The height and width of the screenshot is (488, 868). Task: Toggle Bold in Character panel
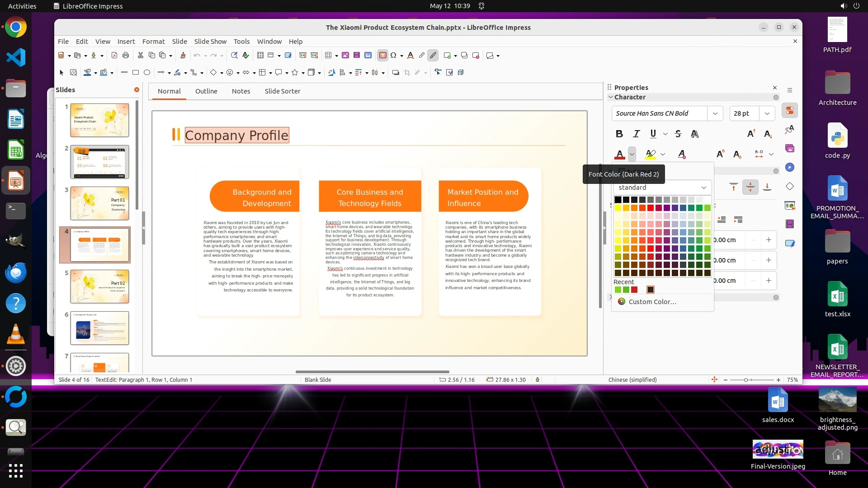pos(619,134)
